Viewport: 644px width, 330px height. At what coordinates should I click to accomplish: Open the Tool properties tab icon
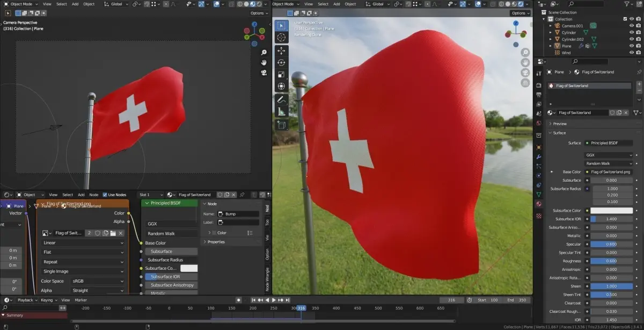tap(539, 72)
